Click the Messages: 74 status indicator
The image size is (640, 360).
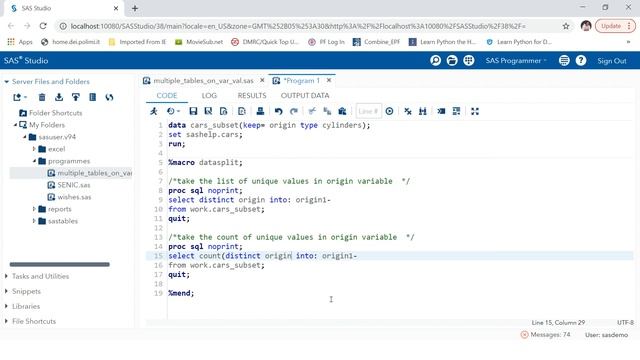point(545,335)
